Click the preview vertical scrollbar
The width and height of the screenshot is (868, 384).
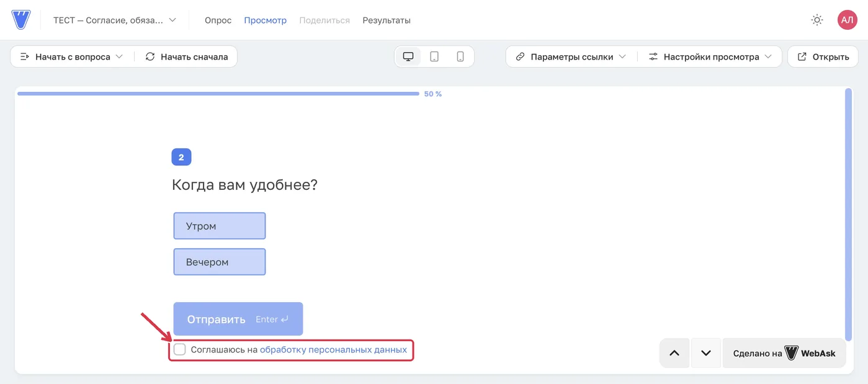(849, 214)
